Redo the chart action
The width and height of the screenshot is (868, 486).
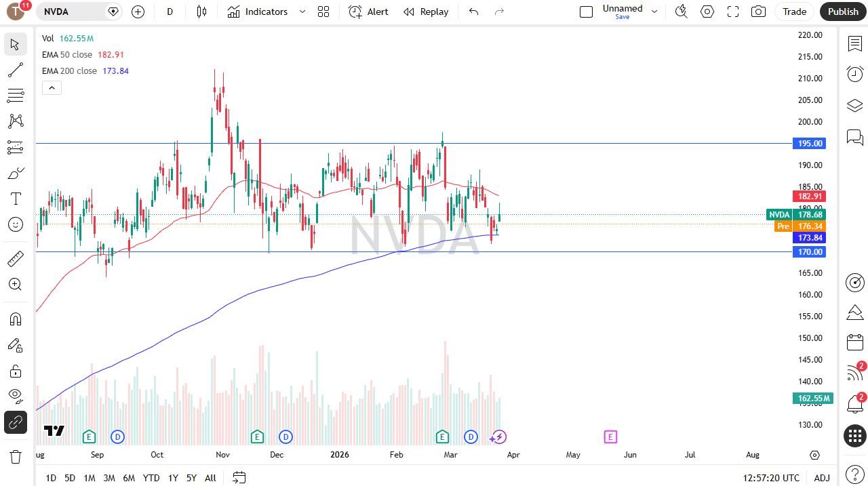[500, 12]
